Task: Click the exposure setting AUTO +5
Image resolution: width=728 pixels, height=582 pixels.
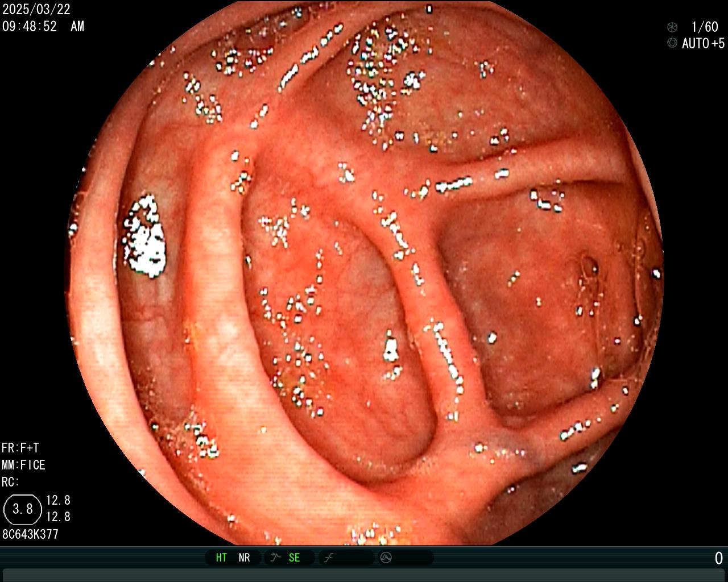Action: 704,43
